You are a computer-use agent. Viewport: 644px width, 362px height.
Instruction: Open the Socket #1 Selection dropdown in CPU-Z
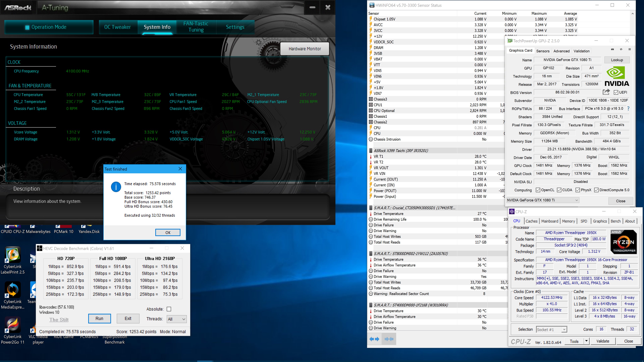(x=551, y=329)
